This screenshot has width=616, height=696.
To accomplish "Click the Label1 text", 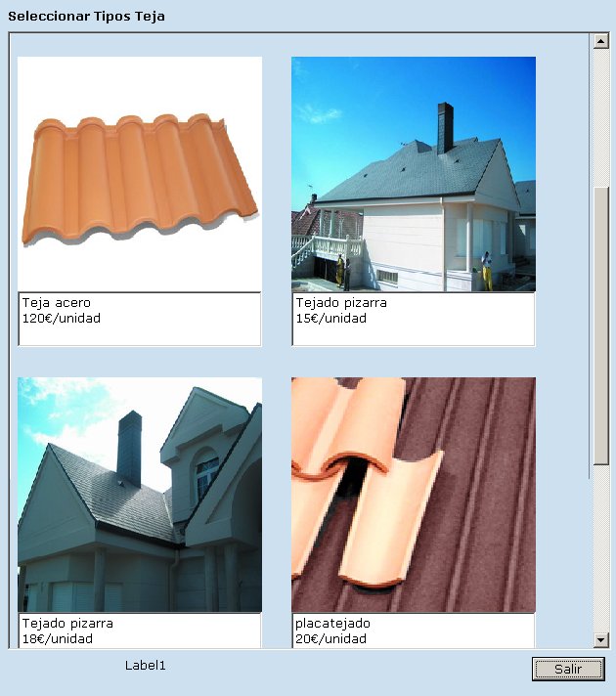I will click(146, 665).
